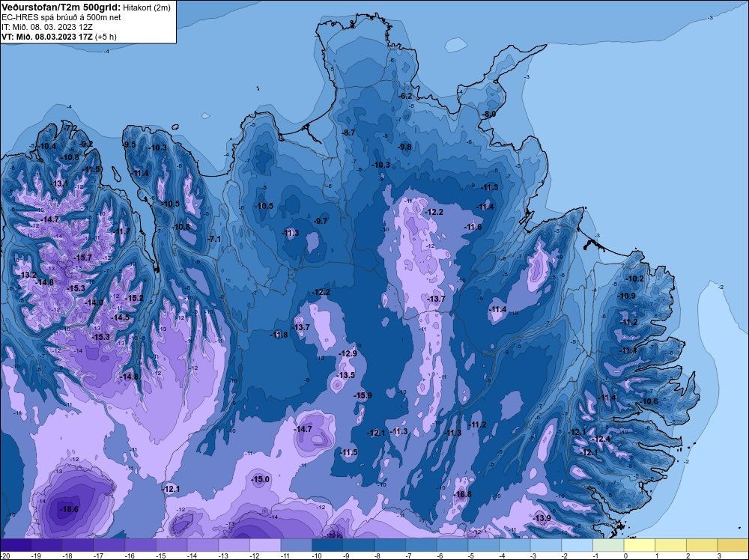Click the -9.8 temperature value
Image resolution: width=749 pixels, height=560 pixels.
click(x=404, y=147)
